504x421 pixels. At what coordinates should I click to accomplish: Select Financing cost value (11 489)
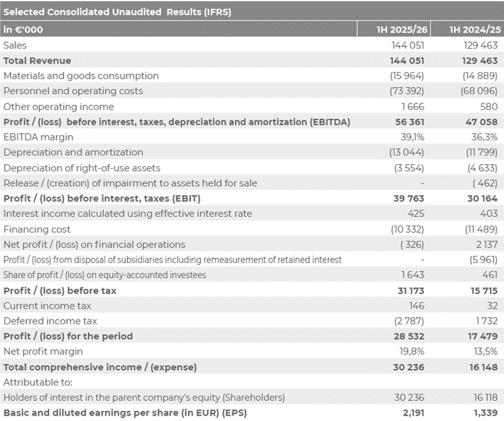click(x=481, y=230)
